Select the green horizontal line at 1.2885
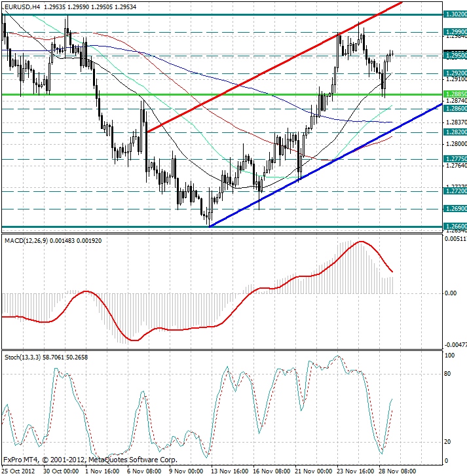Screen dimensions: 467x476 click(221, 94)
